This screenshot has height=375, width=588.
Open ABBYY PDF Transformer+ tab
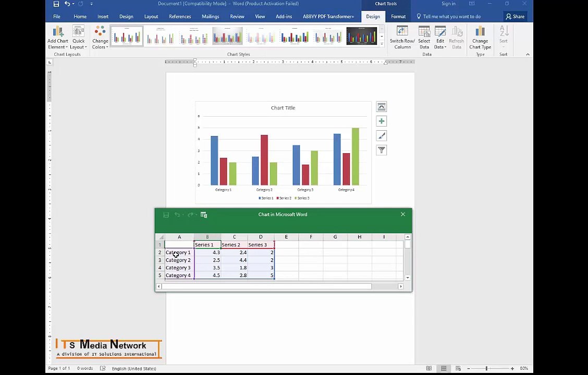(x=328, y=17)
